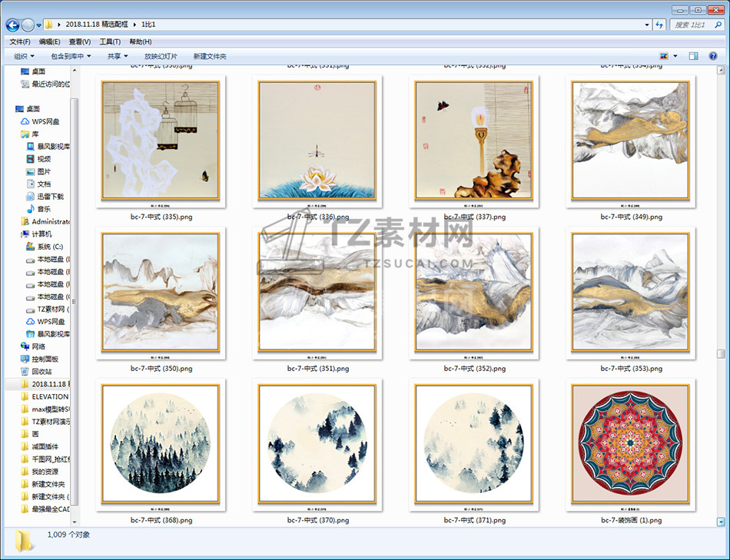Open 控制面板 from the navigation pane
The image size is (730, 560).
click(x=45, y=360)
